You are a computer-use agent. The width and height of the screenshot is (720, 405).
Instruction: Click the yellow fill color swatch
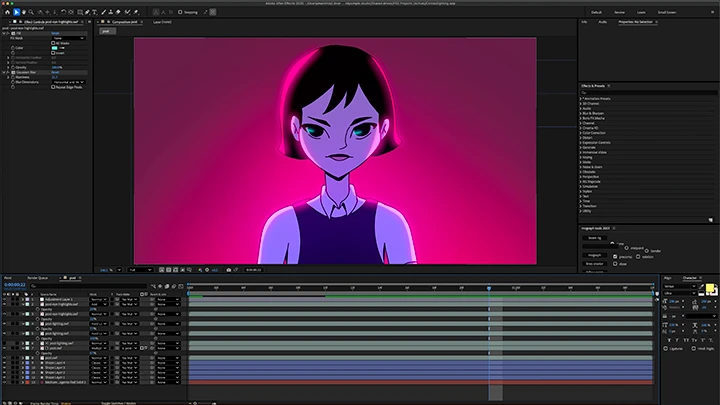711,289
